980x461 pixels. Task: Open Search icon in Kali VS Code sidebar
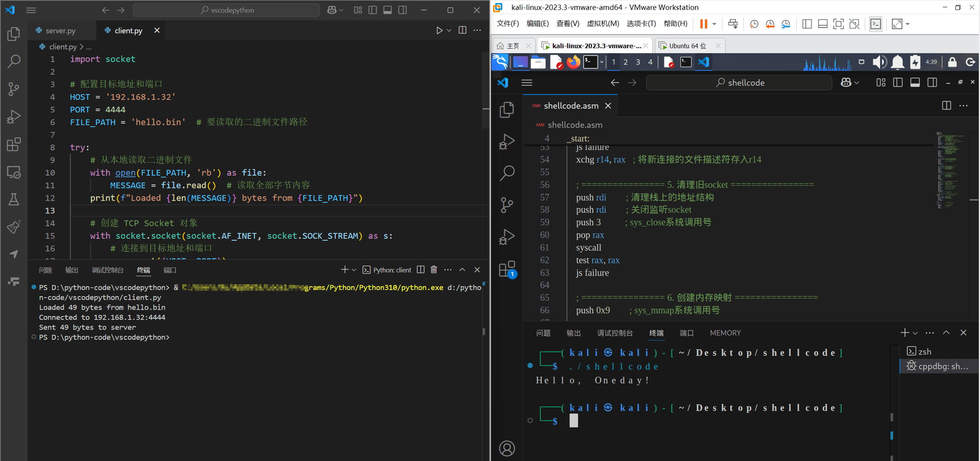tap(507, 173)
